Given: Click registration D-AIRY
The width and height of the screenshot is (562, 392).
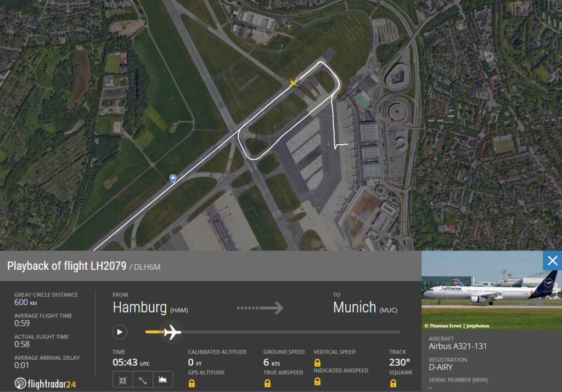Looking at the screenshot, I should (441, 367).
